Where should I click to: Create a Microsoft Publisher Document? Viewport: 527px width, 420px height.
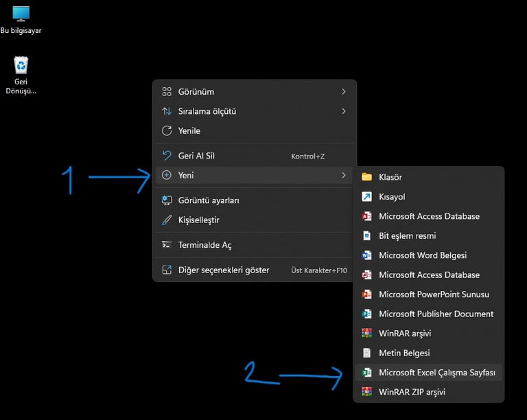click(x=428, y=314)
